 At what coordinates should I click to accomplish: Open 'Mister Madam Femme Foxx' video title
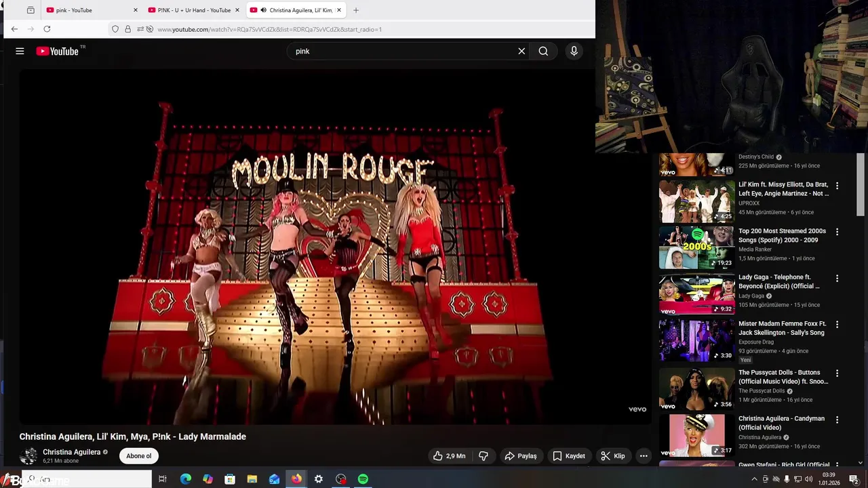pyautogui.click(x=782, y=328)
